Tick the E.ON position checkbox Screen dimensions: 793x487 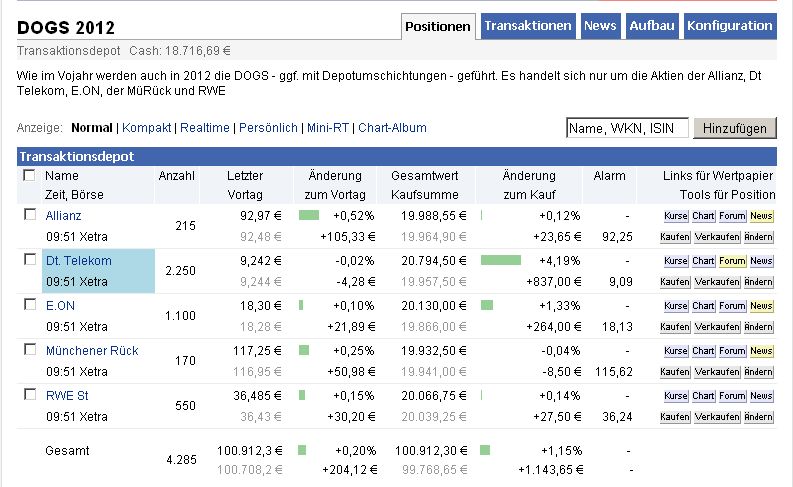coord(29,305)
